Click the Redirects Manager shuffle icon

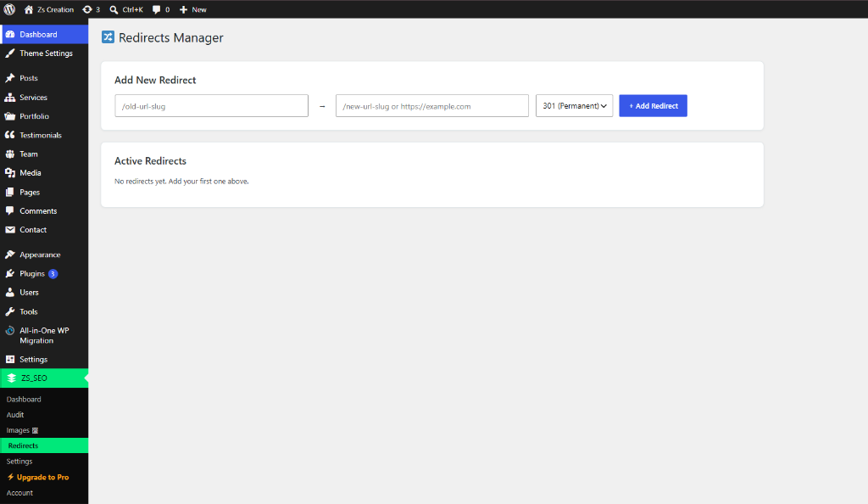click(108, 37)
